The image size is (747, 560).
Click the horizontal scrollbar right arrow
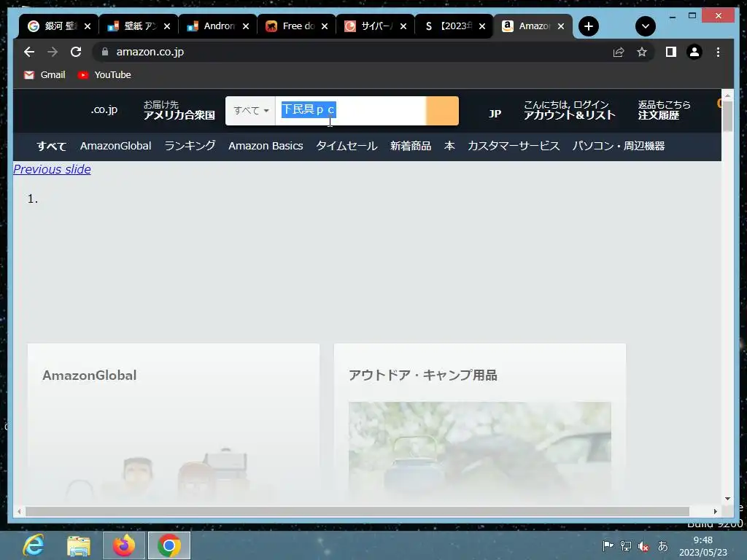[715, 511]
